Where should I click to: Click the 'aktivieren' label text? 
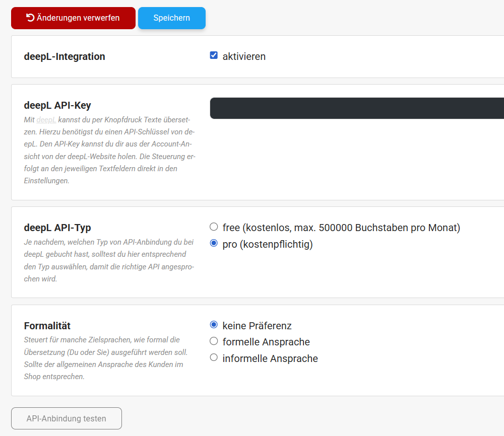(244, 56)
